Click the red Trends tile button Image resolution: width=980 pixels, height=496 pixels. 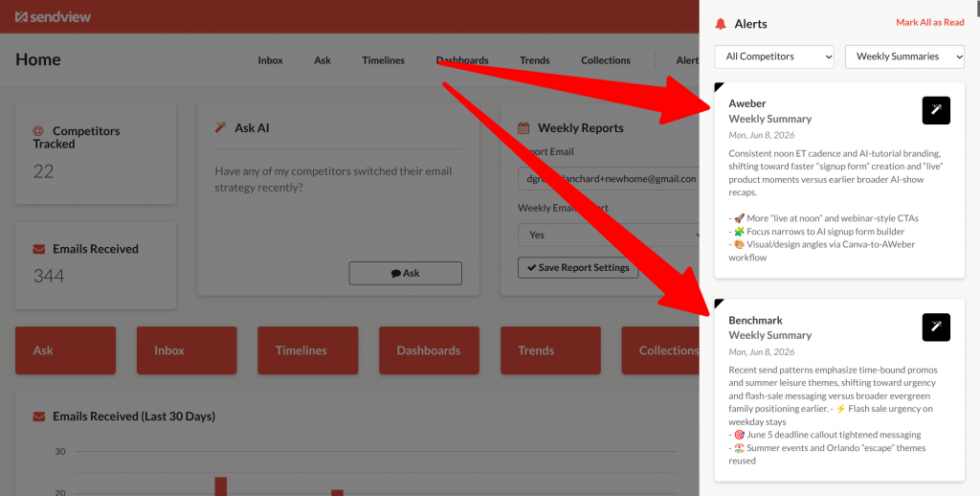point(550,350)
